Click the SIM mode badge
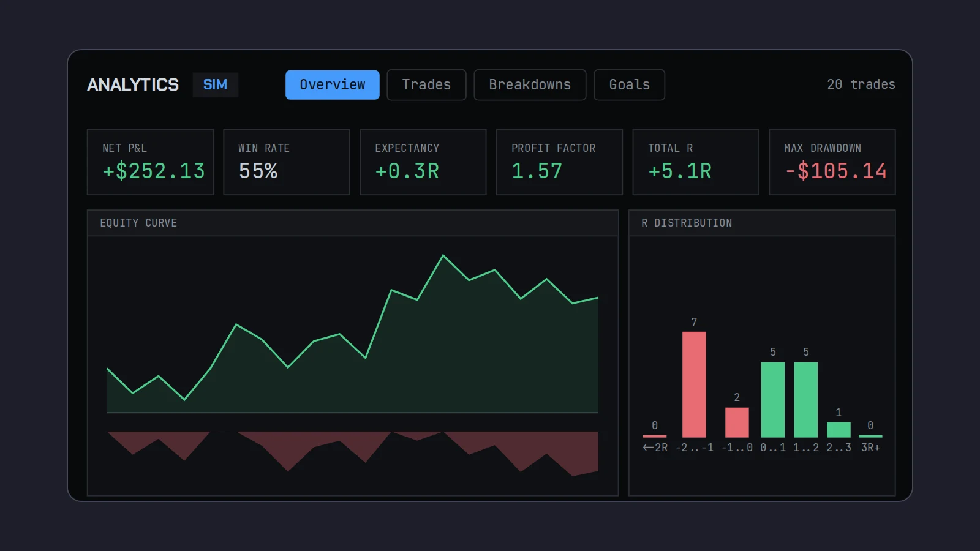This screenshot has height=551, width=980. click(215, 84)
